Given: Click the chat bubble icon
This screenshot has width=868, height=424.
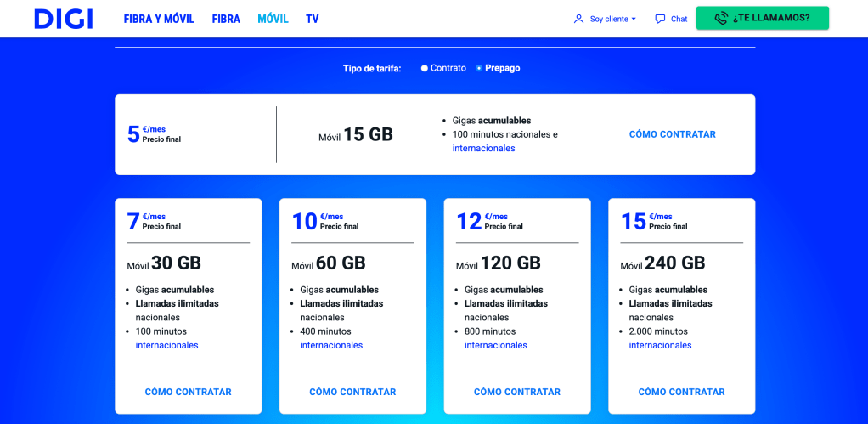Looking at the screenshot, I should (660, 19).
